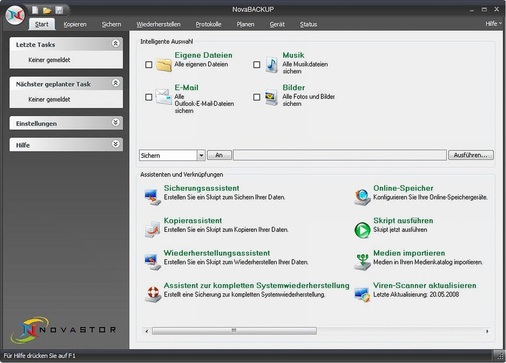Click the horizontal scrollbar thumb
Viewport: 506px width, 363px height.
point(234,331)
